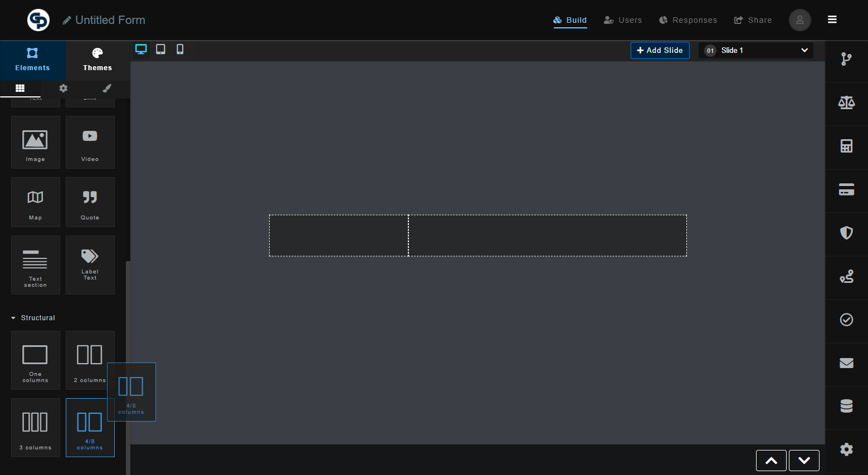
Task: Open the user account avatar
Action: click(x=799, y=20)
